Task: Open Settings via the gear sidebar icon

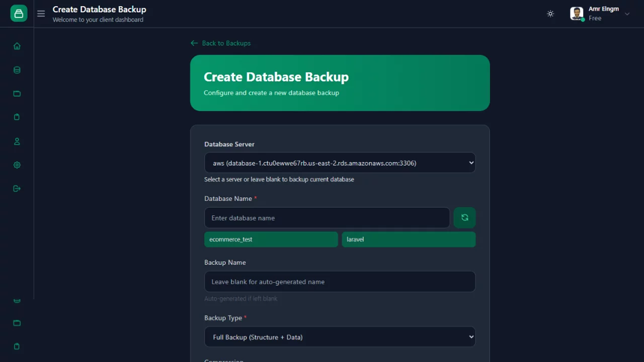Action: (17, 165)
